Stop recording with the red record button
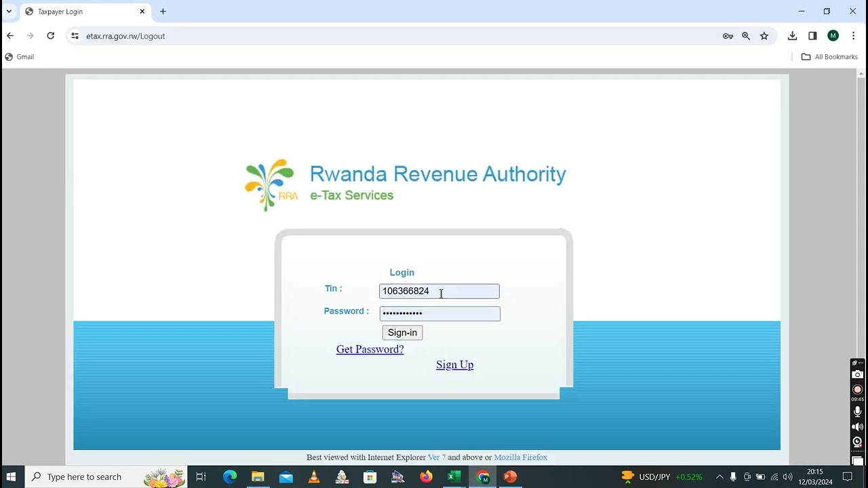Viewport: 868px width, 488px height. 858,390
